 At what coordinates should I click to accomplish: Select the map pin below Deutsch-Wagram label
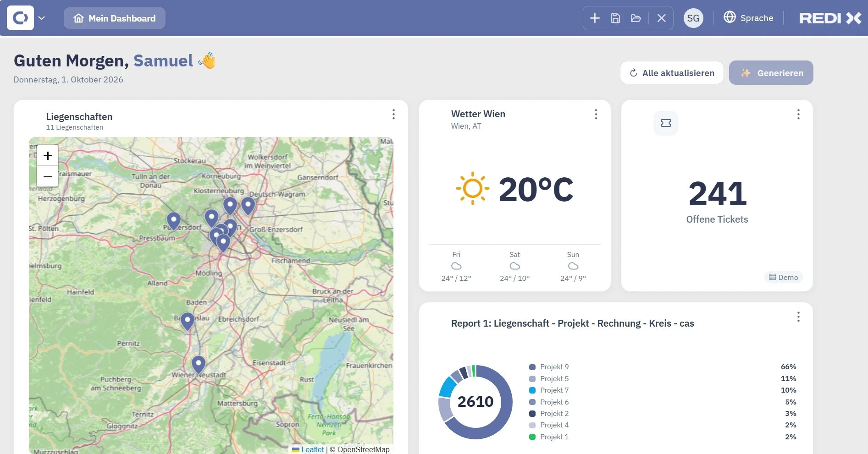[248, 207]
